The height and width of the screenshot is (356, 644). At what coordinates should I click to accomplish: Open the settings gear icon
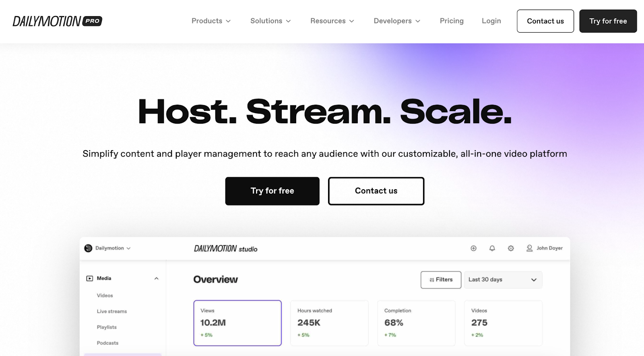[511, 248]
